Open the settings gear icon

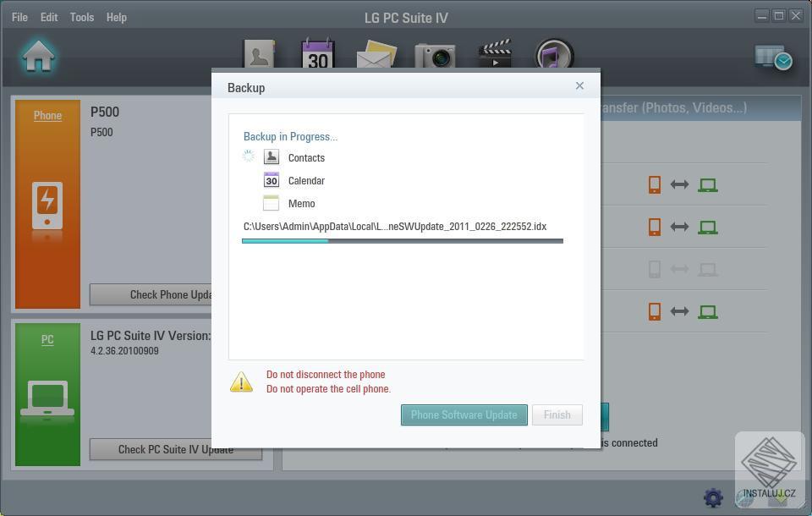(x=713, y=498)
